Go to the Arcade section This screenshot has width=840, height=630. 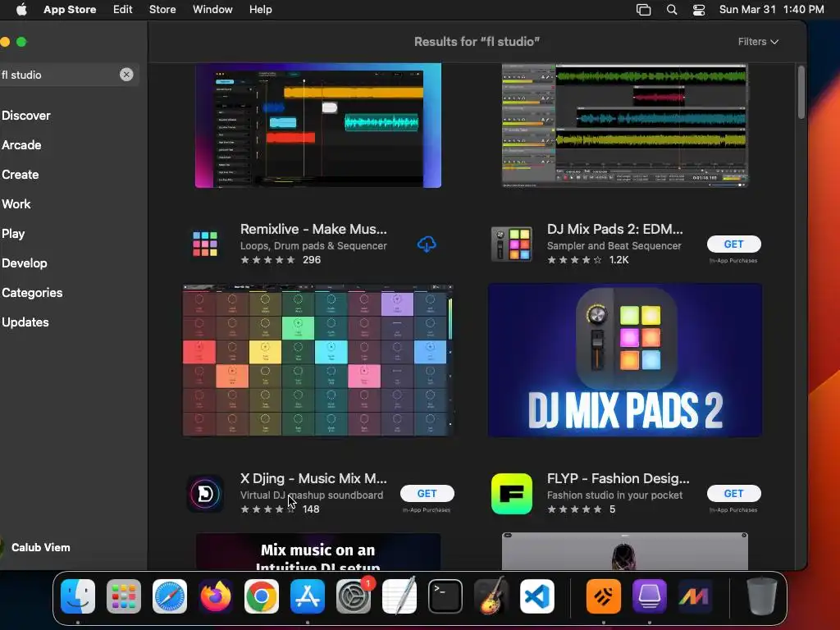(x=21, y=145)
